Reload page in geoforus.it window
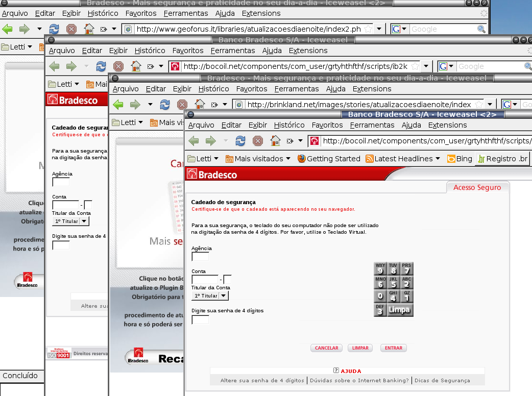 (54, 29)
